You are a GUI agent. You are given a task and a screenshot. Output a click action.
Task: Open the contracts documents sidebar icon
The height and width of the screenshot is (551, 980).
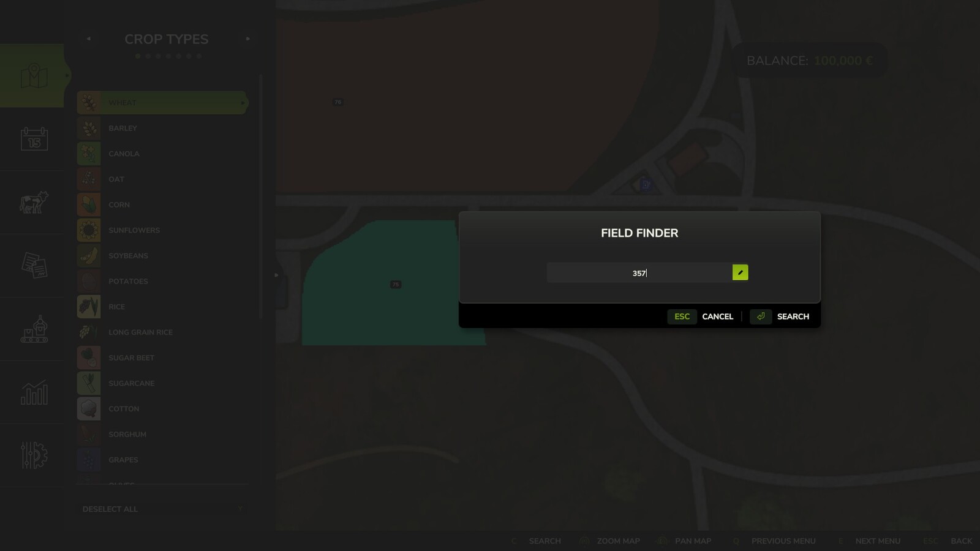(34, 265)
